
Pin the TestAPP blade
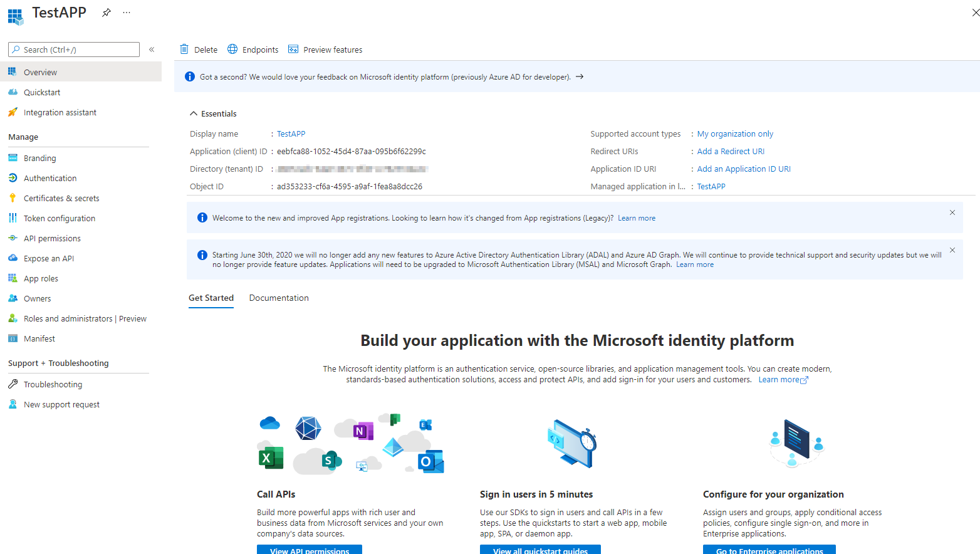pos(105,12)
